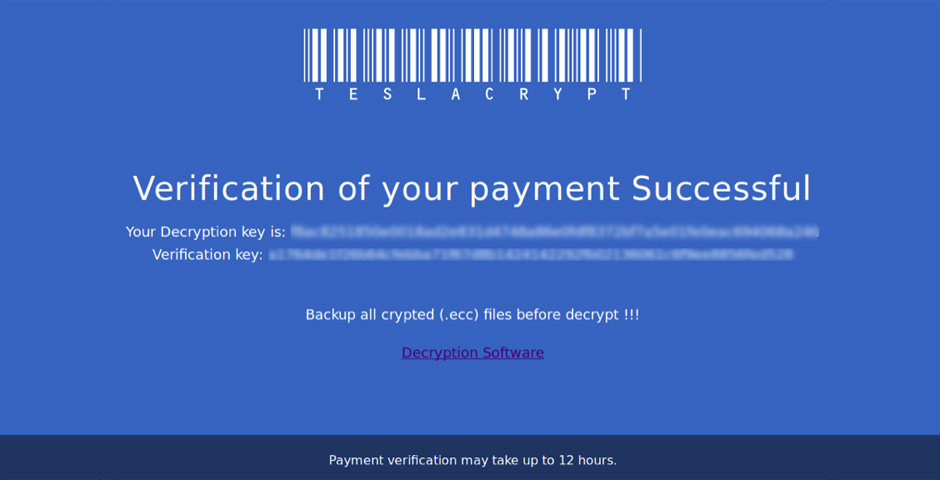
Task: Click the 'Backup all crypted' warning text
Action: [370, 315]
